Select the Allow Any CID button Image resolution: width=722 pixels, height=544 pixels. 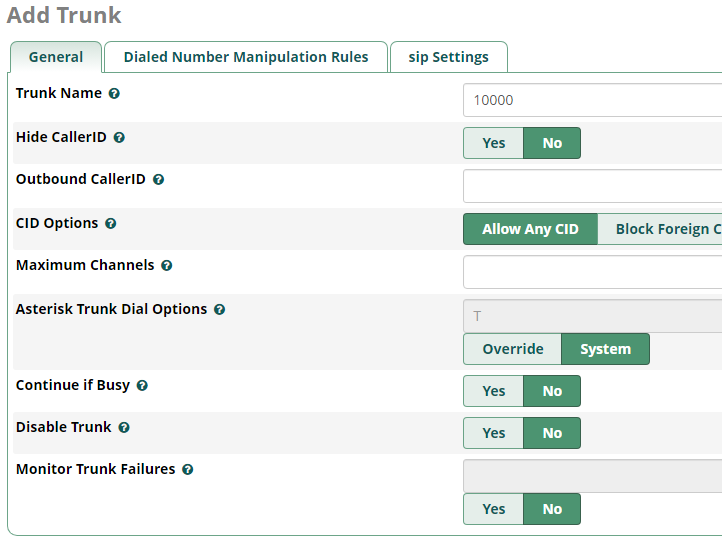[530, 229]
